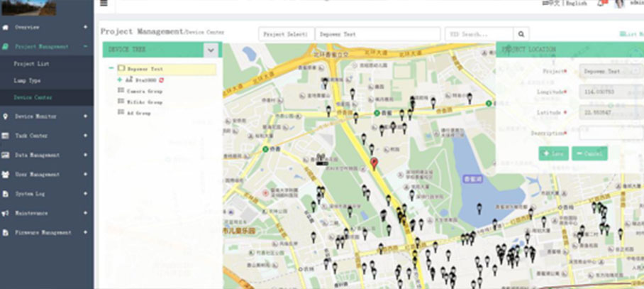Click the Device Center breadcrumb text

tap(205, 32)
